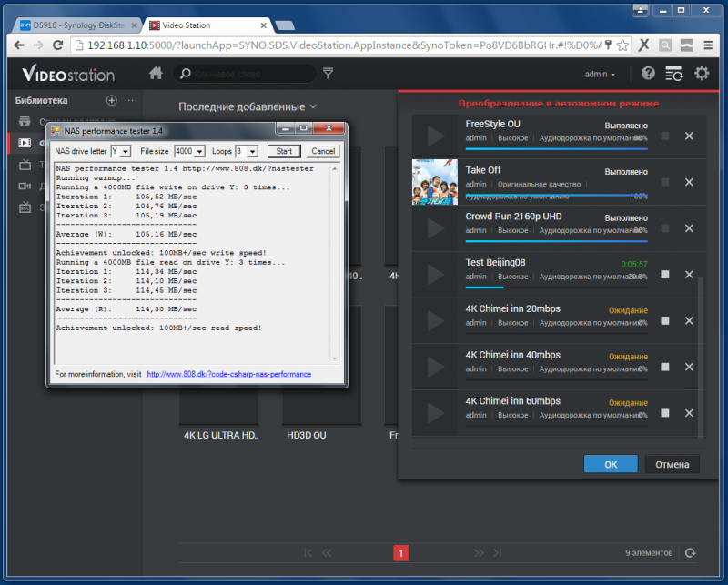Bookmark this page with star icon

coord(622,45)
